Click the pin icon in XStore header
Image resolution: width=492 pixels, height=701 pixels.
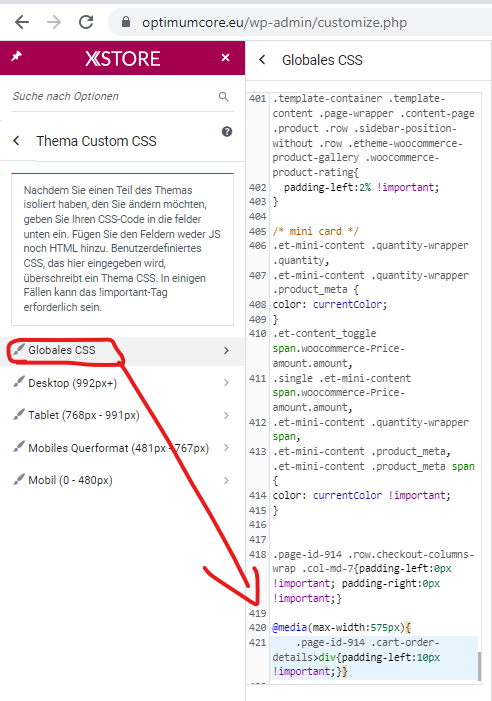pos(17,57)
